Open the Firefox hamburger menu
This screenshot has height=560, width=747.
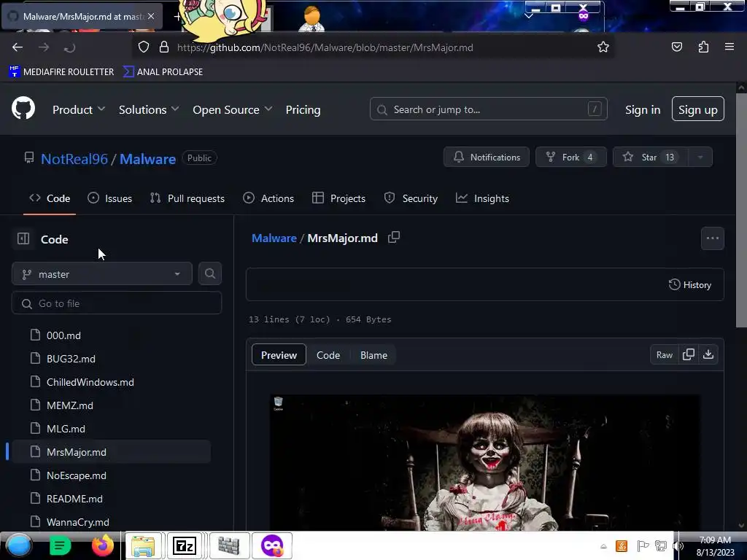coord(729,47)
